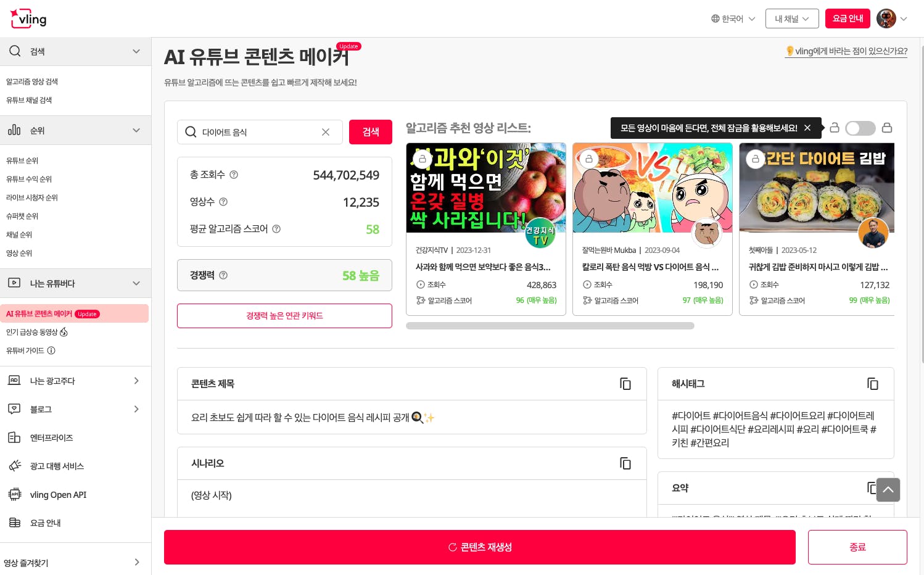
Task: Click the back-to-top arrow button
Action: [x=888, y=490]
